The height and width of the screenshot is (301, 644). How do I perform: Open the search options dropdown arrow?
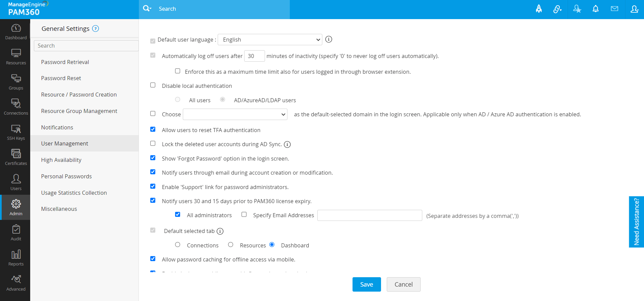[x=147, y=9]
